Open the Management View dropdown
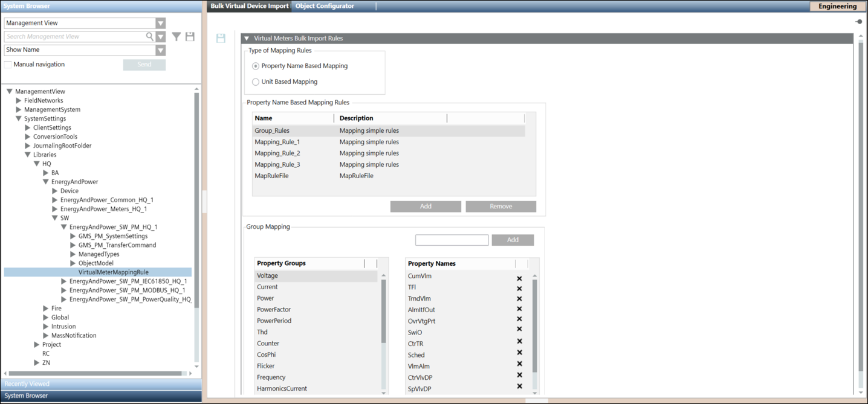Screen dimensions: 868x404 [160, 23]
